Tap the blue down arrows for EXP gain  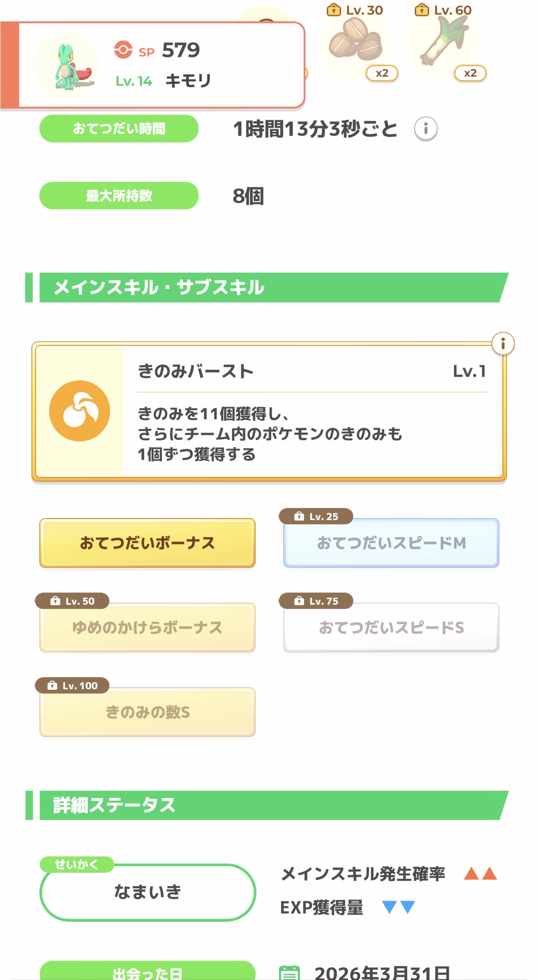tap(398, 907)
